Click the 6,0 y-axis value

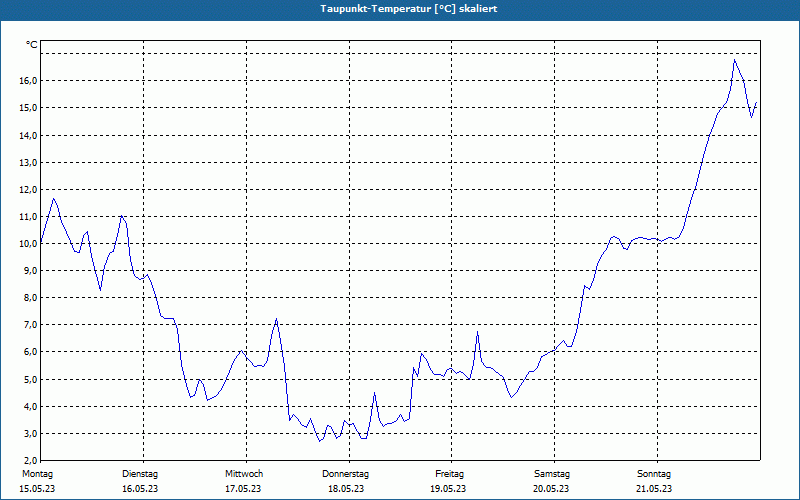pyautogui.click(x=30, y=352)
